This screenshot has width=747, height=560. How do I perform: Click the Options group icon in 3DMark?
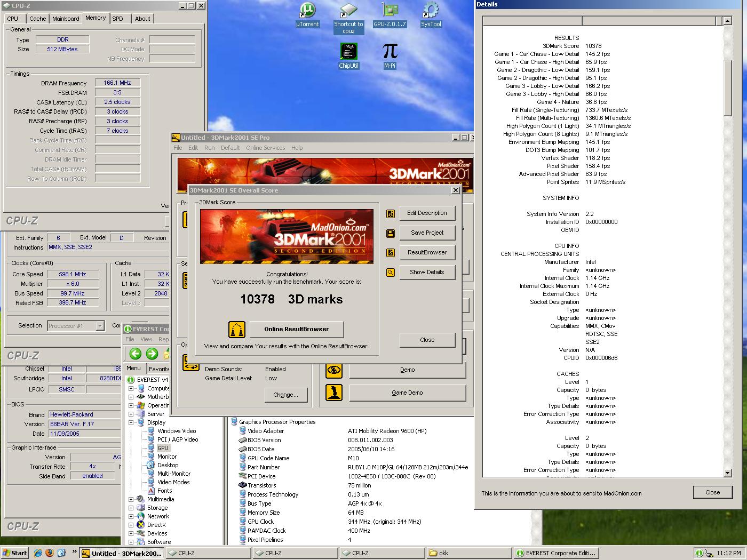point(190,363)
